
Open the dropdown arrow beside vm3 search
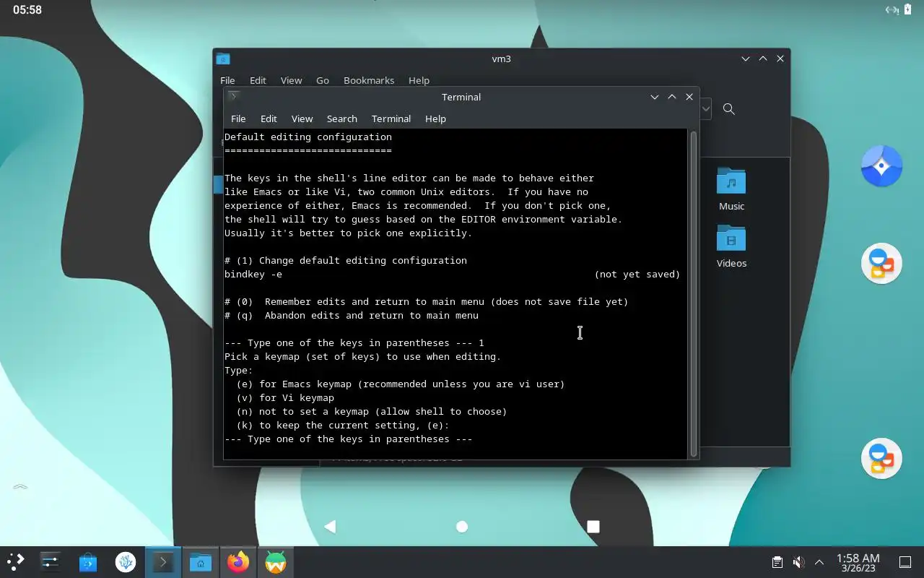coord(706,109)
